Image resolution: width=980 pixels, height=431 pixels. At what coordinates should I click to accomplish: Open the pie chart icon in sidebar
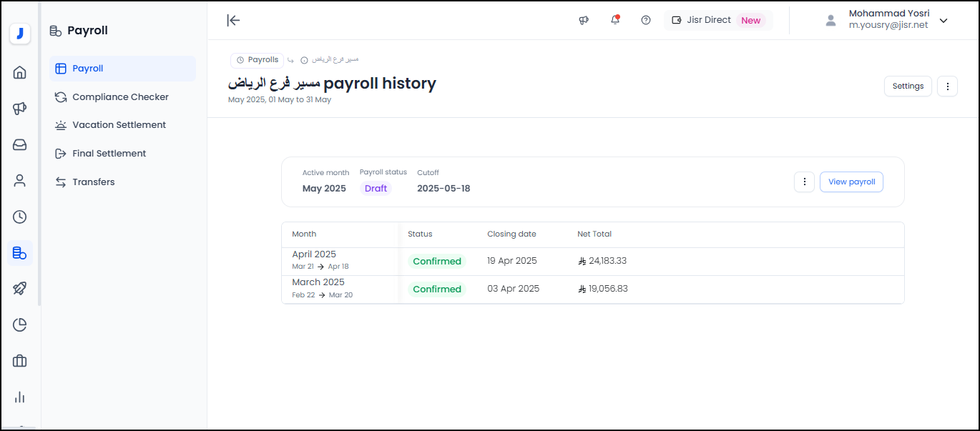(x=20, y=325)
